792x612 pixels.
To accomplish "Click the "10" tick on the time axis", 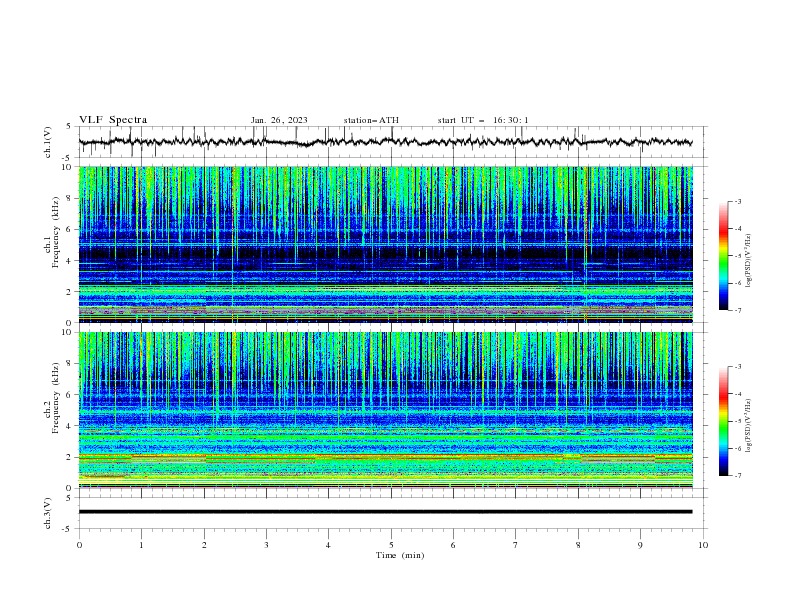I will pyautogui.click(x=703, y=545).
